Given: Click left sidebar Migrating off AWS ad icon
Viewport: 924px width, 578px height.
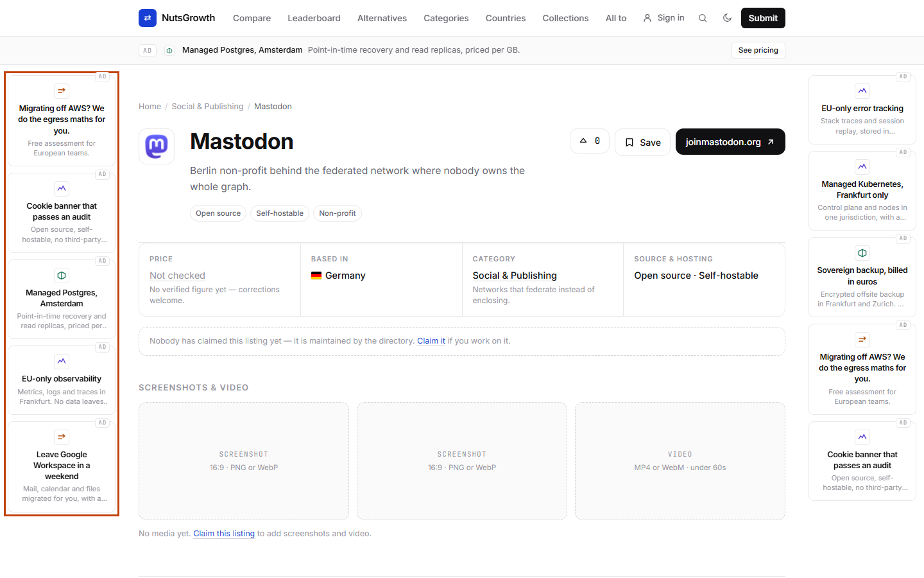Looking at the screenshot, I should (62, 91).
